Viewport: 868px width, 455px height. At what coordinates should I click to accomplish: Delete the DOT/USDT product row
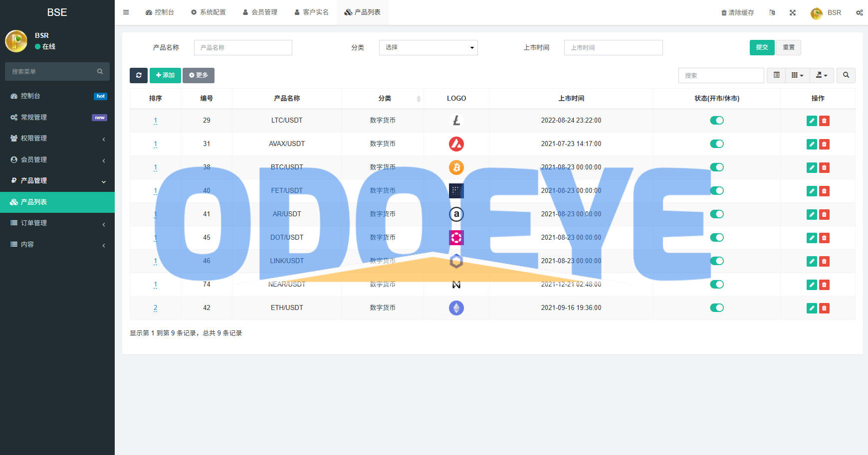pyautogui.click(x=824, y=238)
